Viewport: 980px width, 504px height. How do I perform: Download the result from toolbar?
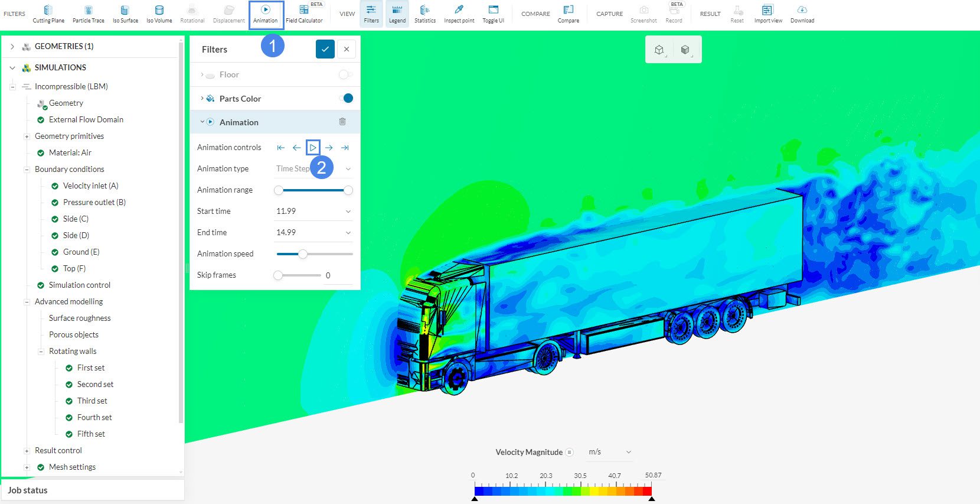(802, 14)
